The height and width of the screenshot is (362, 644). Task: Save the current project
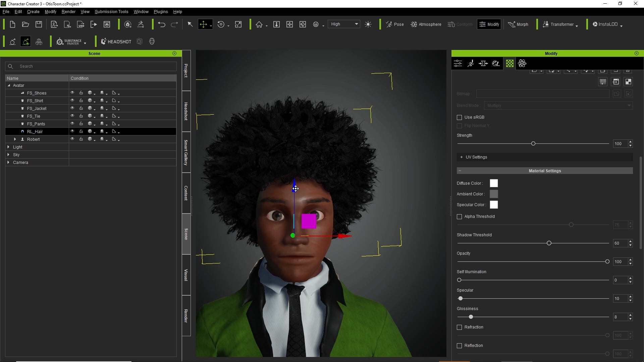39,24
